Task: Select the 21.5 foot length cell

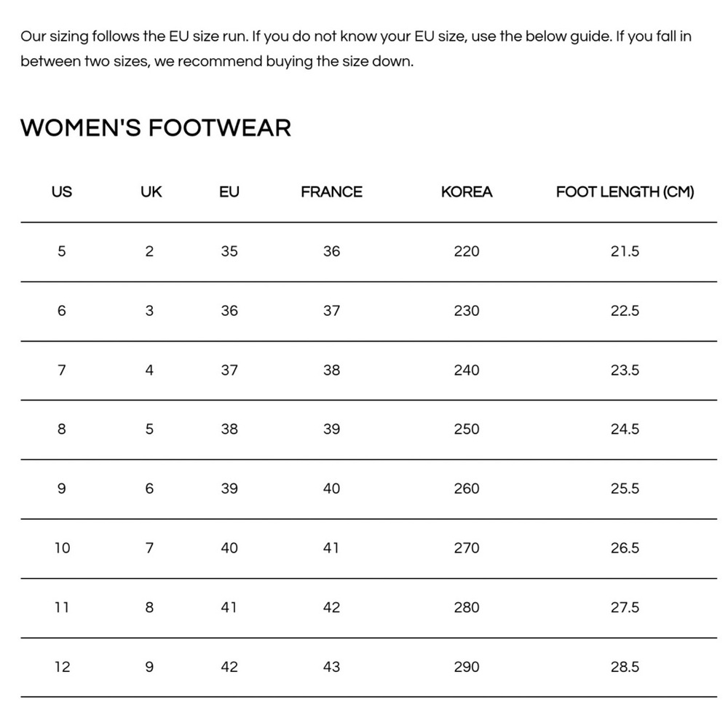Action: coord(625,251)
